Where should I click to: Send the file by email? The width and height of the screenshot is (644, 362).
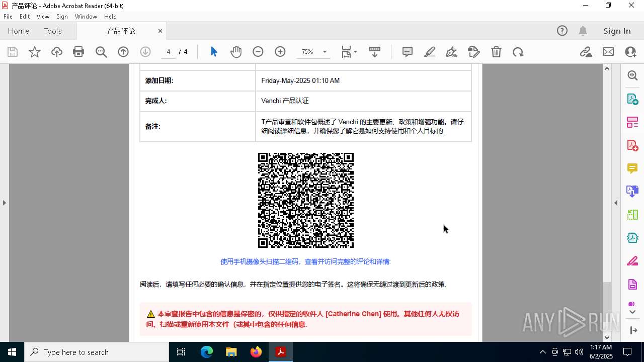click(x=608, y=52)
